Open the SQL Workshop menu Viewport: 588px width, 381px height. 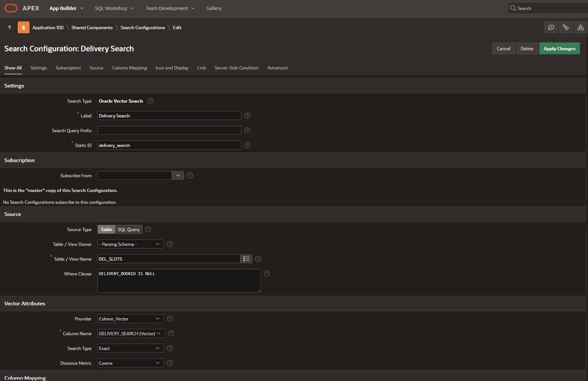114,8
